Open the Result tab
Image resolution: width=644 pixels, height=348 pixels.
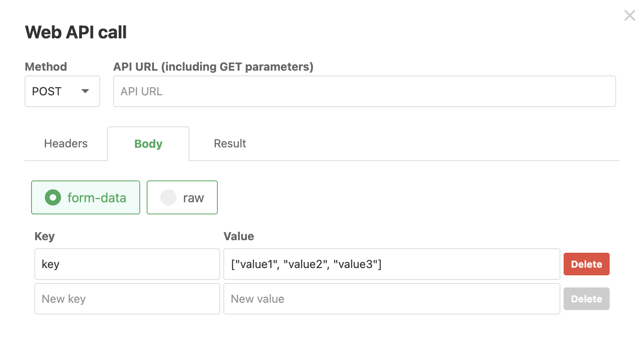coord(230,144)
